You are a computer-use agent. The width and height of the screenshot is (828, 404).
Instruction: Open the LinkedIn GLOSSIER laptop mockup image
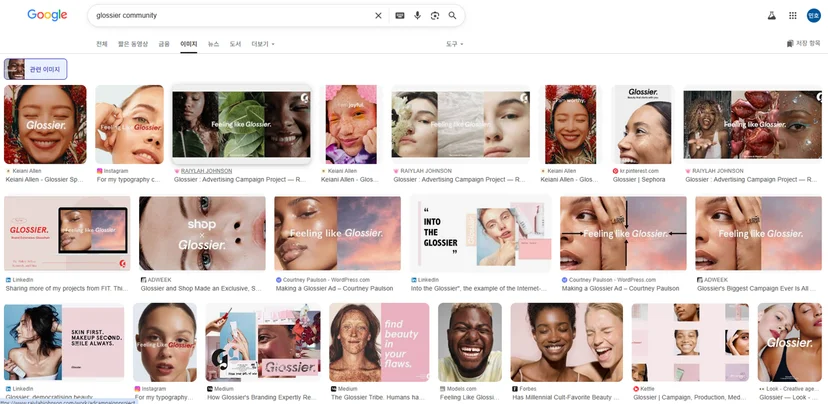pos(67,233)
